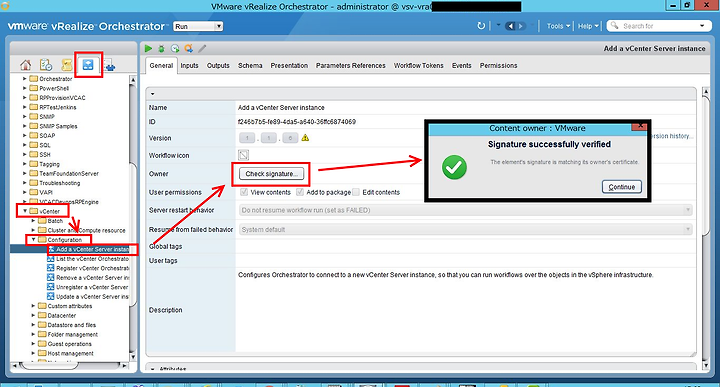Click the Check signature button

[271, 174]
